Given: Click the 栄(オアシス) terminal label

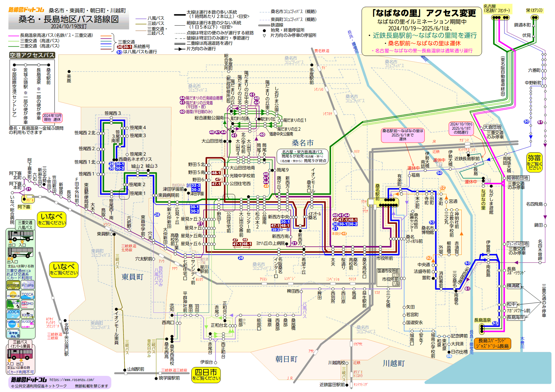Looking at the screenshot, I should (x=534, y=10).
